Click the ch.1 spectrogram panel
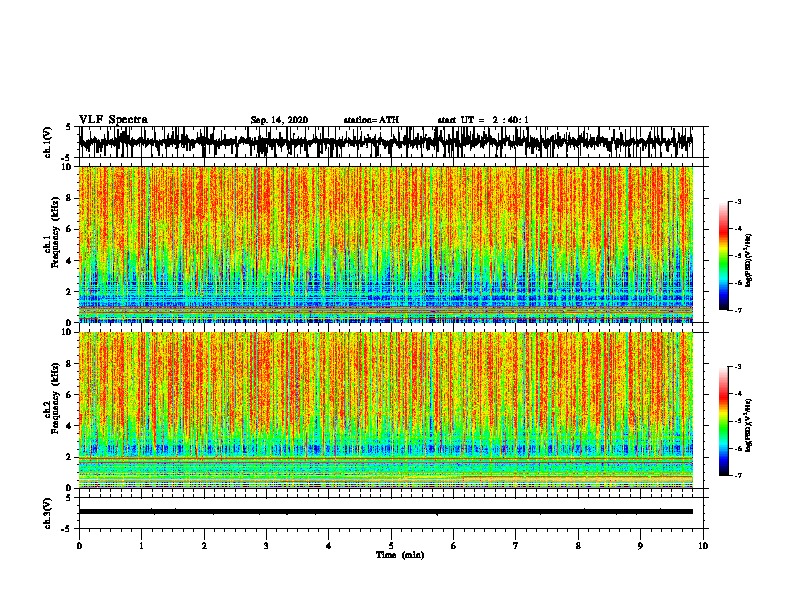The width and height of the screenshot is (792, 612). (x=385, y=244)
